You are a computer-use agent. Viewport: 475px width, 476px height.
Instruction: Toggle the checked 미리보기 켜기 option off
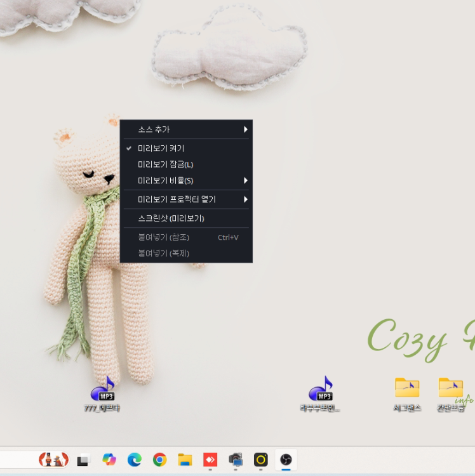(161, 149)
